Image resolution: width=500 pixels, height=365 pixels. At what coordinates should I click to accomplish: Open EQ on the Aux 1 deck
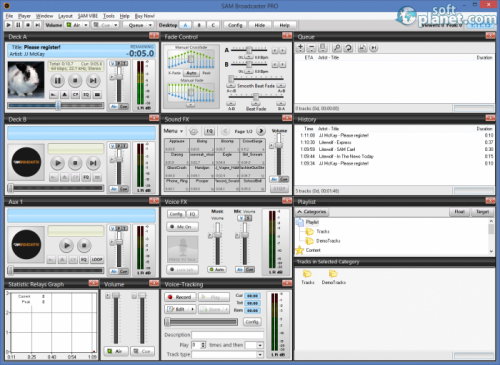tap(84, 259)
